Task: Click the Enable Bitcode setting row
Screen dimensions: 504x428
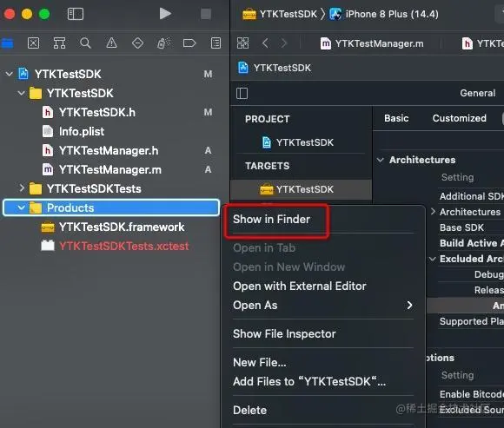Action: coord(471,394)
